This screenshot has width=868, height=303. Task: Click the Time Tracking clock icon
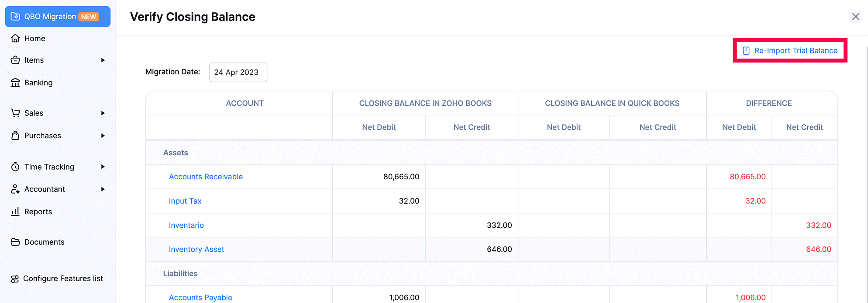[x=15, y=167]
